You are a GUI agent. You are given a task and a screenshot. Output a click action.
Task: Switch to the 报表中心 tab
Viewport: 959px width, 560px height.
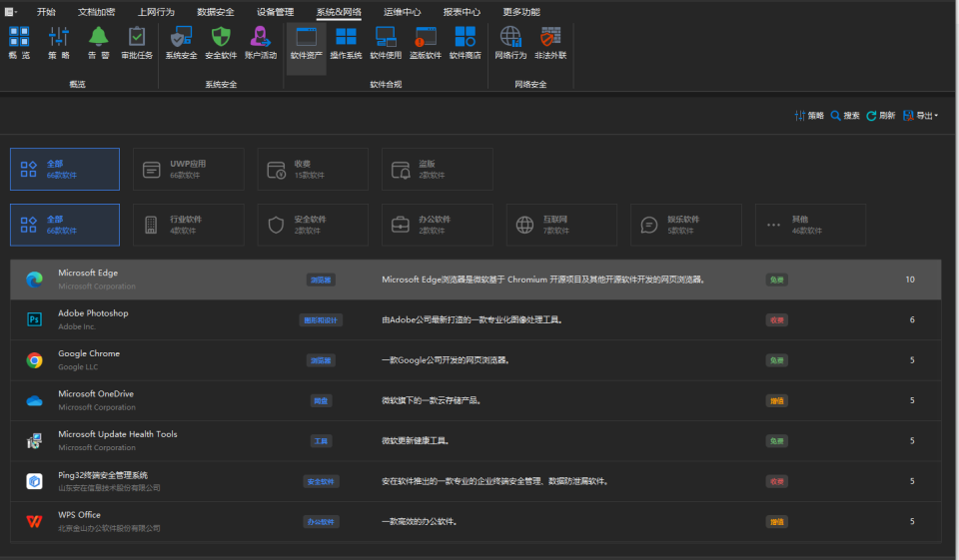click(x=462, y=12)
